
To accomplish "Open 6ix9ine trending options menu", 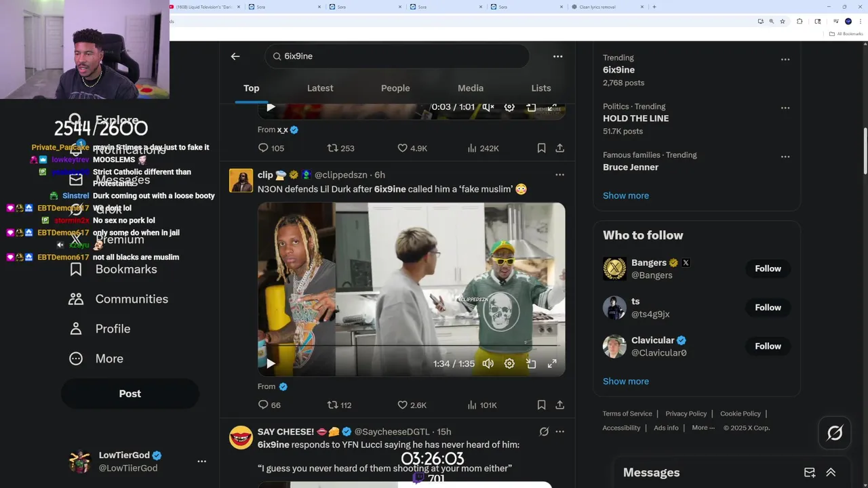I will 785,60.
